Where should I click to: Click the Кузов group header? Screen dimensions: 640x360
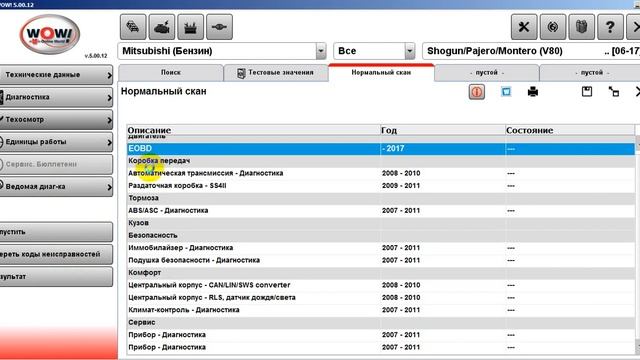pos(380,223)
